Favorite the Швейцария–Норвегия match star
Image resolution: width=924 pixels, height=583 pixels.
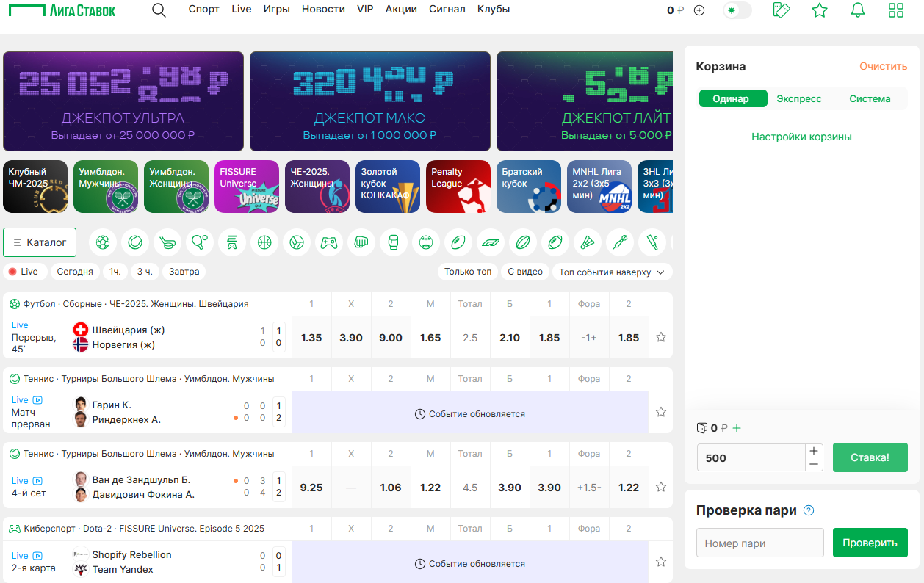[x=661, y=337]
